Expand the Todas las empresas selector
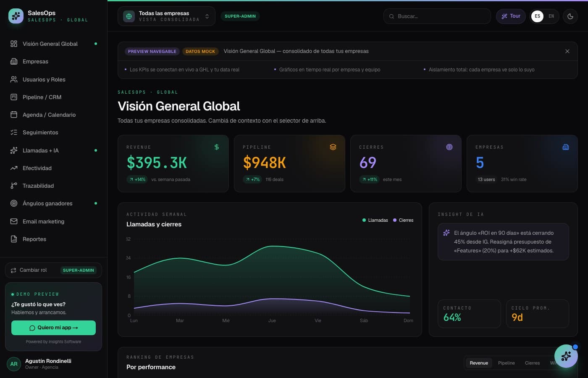The image size is (588, 378). point(166,16)
